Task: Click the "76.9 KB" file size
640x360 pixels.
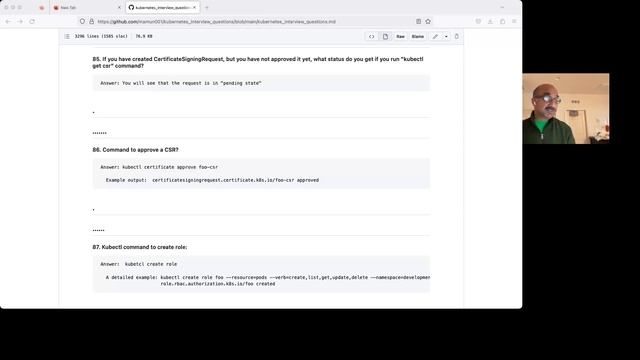Action: tap(144, 36)
